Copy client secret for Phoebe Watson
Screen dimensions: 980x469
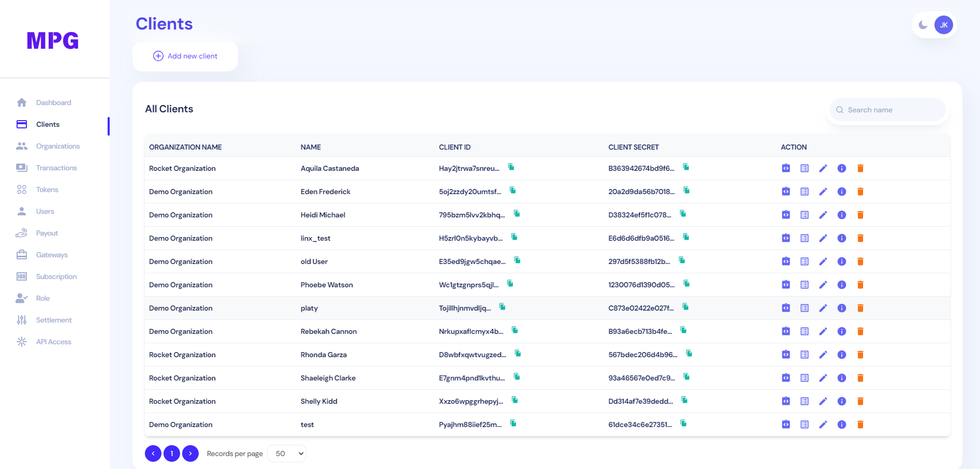(x=687, y=284)
